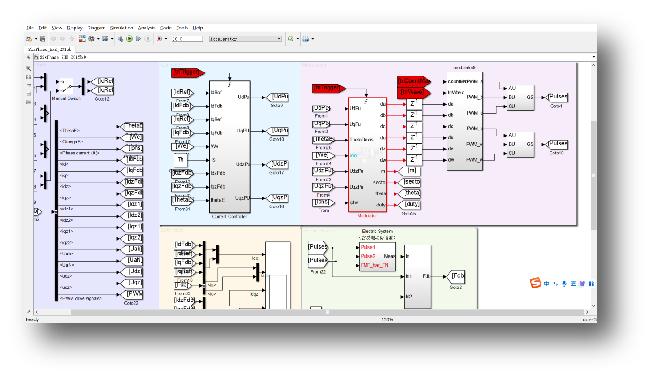The width and height of the screenshot is (654, 380).
Task: Click the red Record toolbar icon
Action: (159, 39)
